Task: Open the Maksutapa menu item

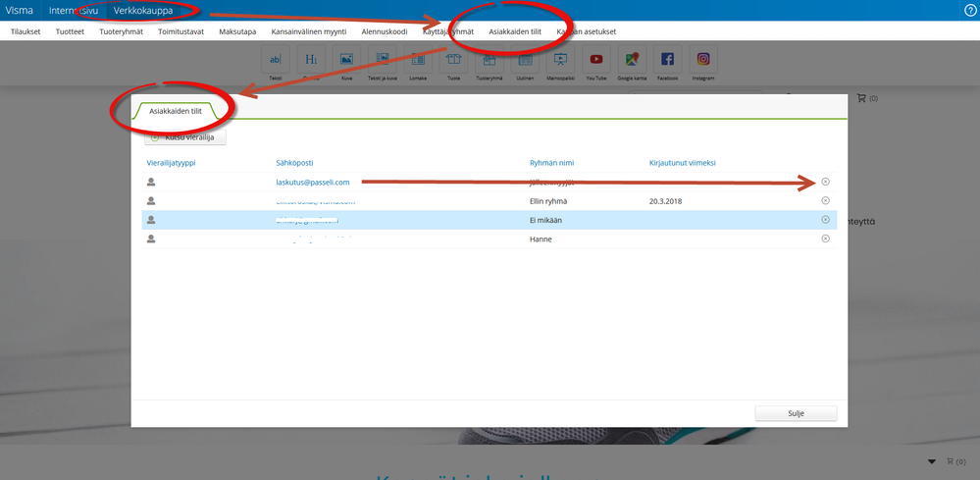Action: 237,31
